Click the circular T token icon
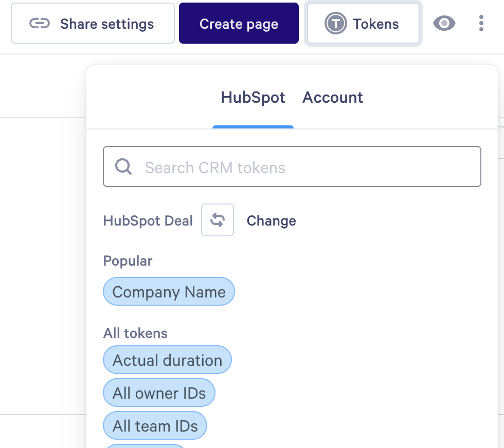This screenshot has width=504, height=448. (x=335, y=24)
